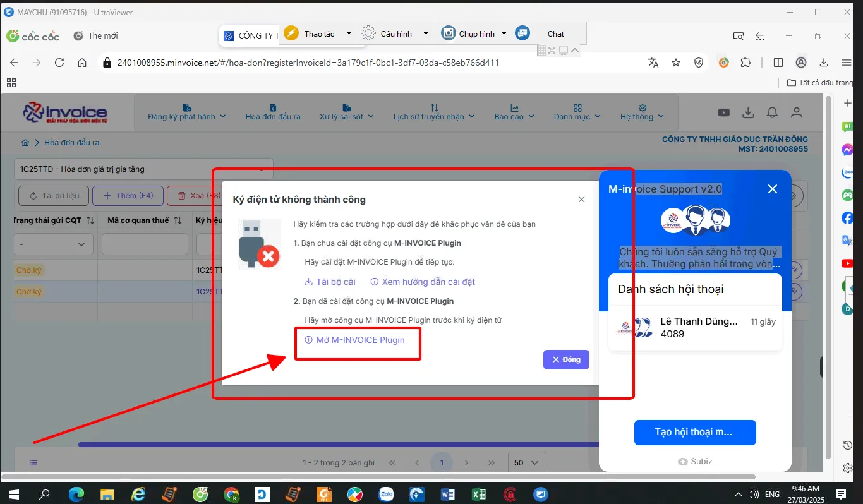Open the Xử lý sai sót menu
Viewport: 863px width, 504px height.
pos(346,112)
